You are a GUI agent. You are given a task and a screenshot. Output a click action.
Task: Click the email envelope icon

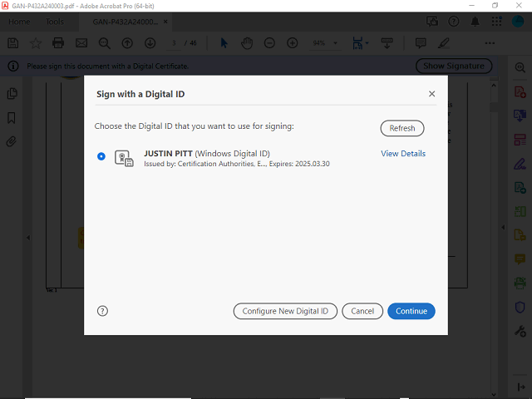(x=81, y=43)
